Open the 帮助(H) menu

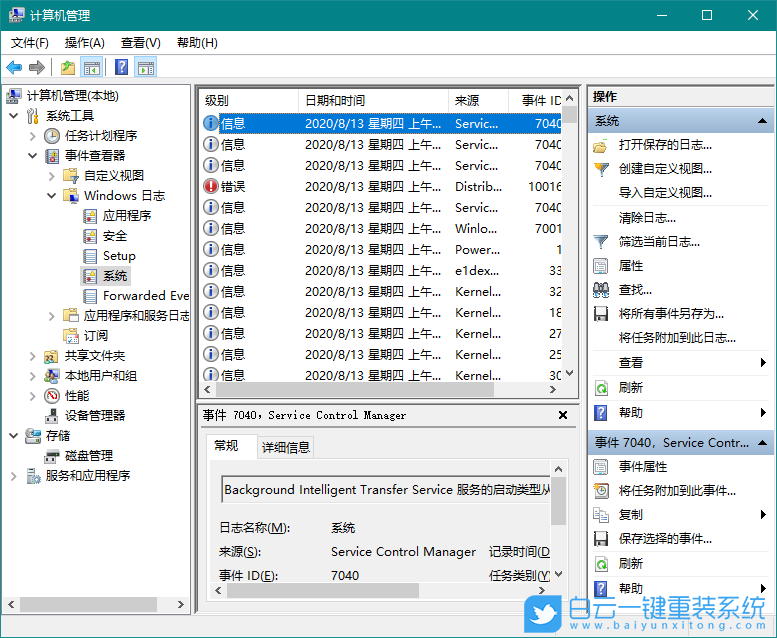[197, 43]
